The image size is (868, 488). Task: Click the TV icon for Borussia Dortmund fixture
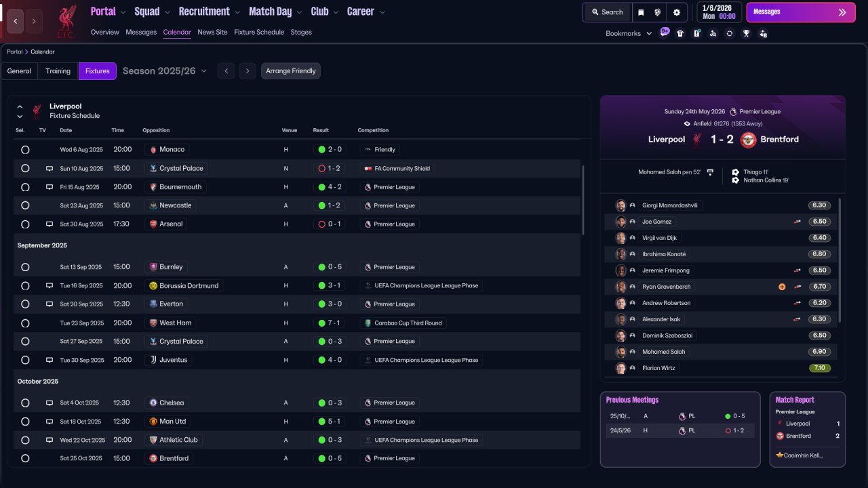click(x=49, y=286)
